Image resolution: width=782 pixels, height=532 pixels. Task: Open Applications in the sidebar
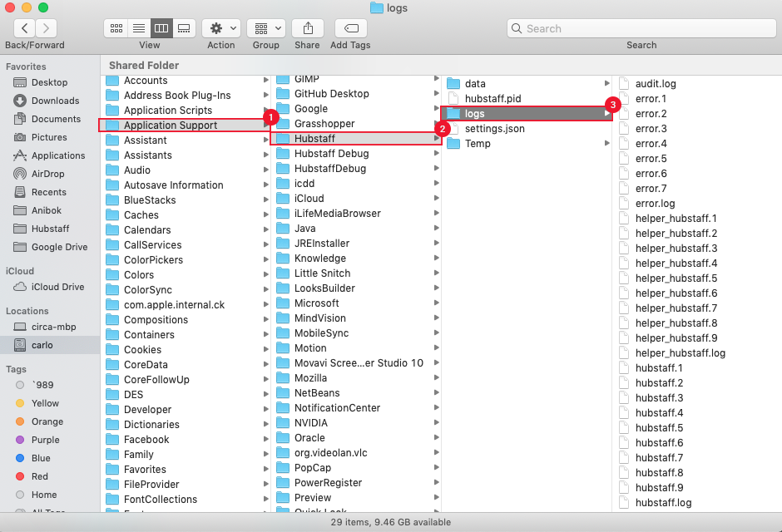[x=49, y=155]
